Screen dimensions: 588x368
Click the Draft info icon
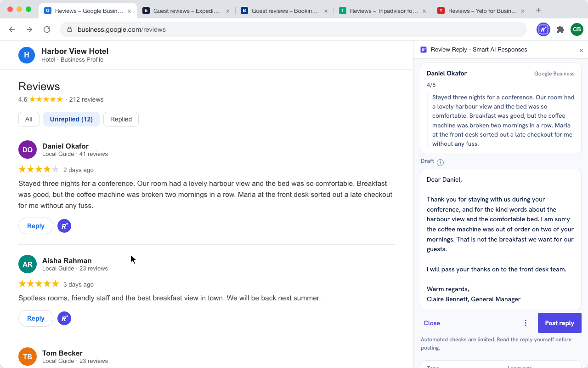[440, 162]
